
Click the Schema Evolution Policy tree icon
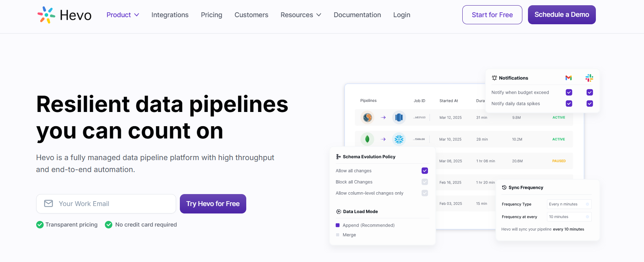[x=338, y=157]
